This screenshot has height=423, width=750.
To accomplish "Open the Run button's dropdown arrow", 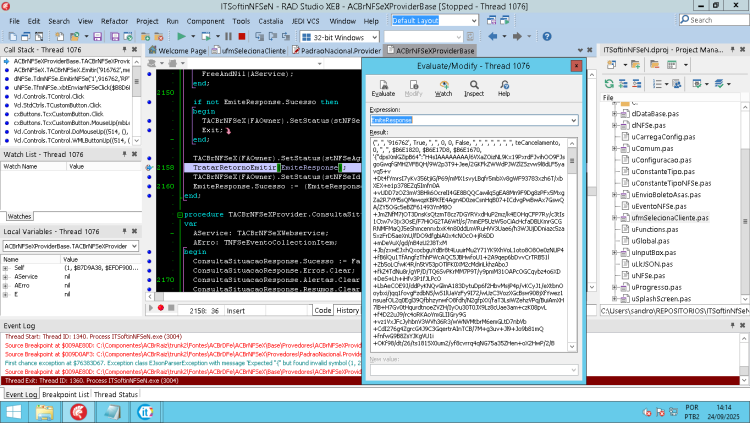I will click(x=193, y=36).
